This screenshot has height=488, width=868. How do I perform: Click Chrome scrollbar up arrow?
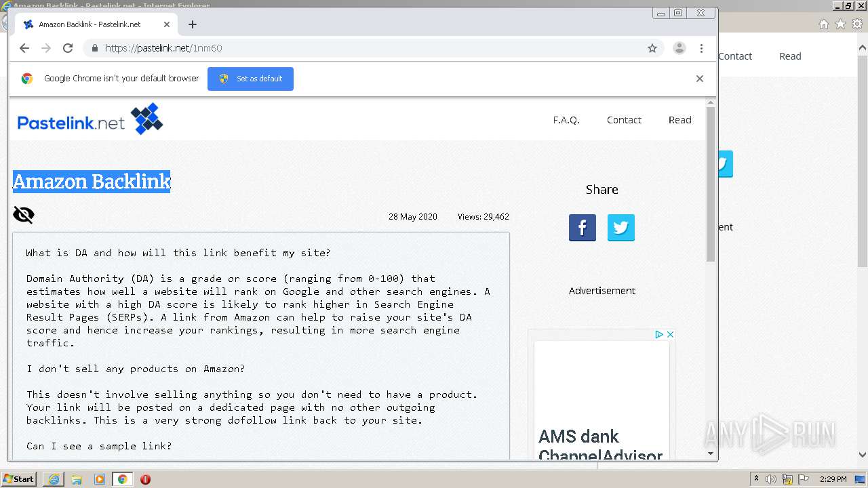point(711,103)
